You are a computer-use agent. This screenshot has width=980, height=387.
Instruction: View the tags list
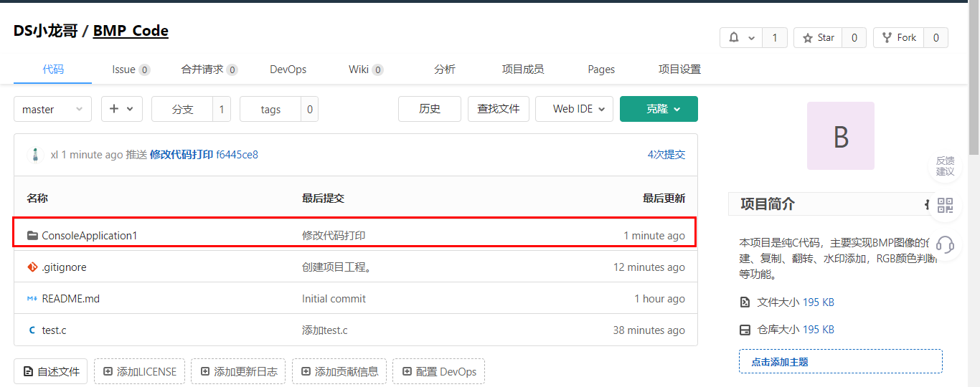[x=270, y=109]
